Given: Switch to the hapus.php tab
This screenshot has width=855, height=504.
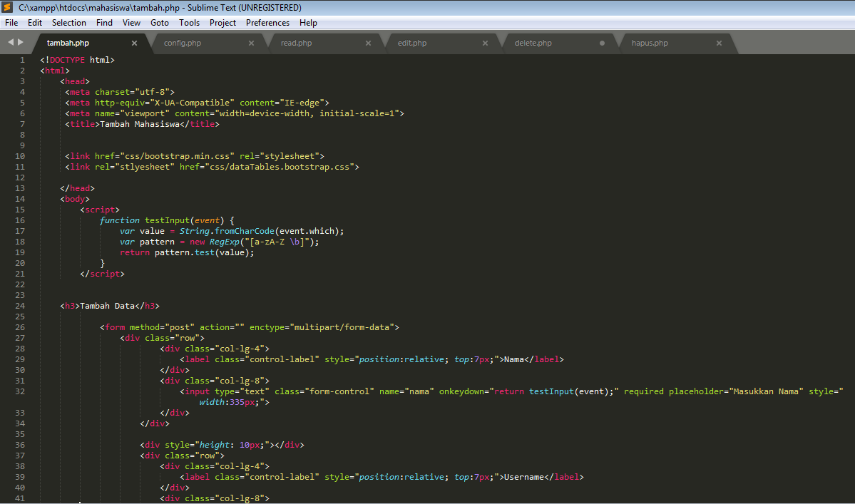Looking at the screenshot, I should pyautogui.click(x=650, y=43).
